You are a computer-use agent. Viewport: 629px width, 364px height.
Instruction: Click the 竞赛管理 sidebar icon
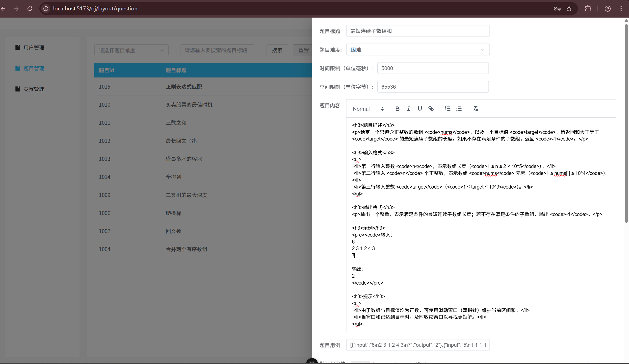coord(17,89)
